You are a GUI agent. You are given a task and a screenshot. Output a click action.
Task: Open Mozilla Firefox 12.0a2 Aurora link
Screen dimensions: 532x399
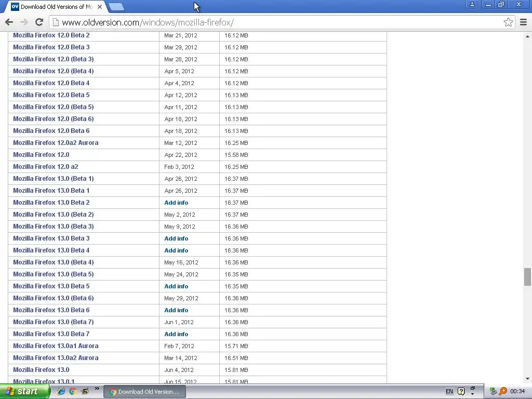click(x=56, y=143)
